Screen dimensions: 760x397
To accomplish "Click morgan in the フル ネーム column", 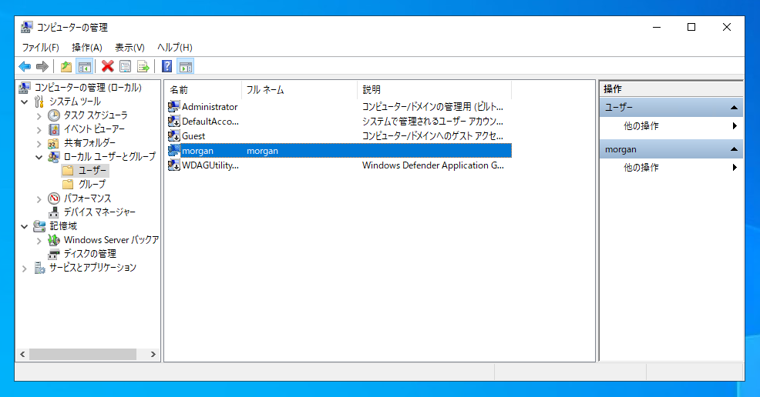I will 262,151.
